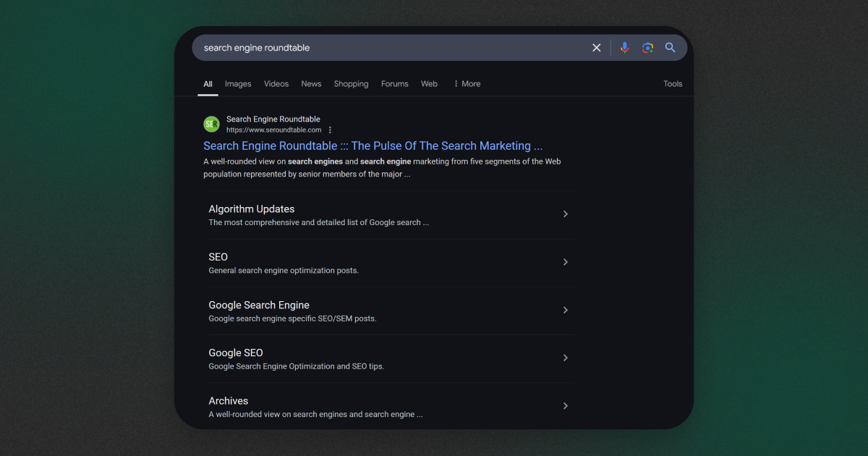Switch to the Videos tab
Viewport: 868px width, 456px height.
pos(276,84)
